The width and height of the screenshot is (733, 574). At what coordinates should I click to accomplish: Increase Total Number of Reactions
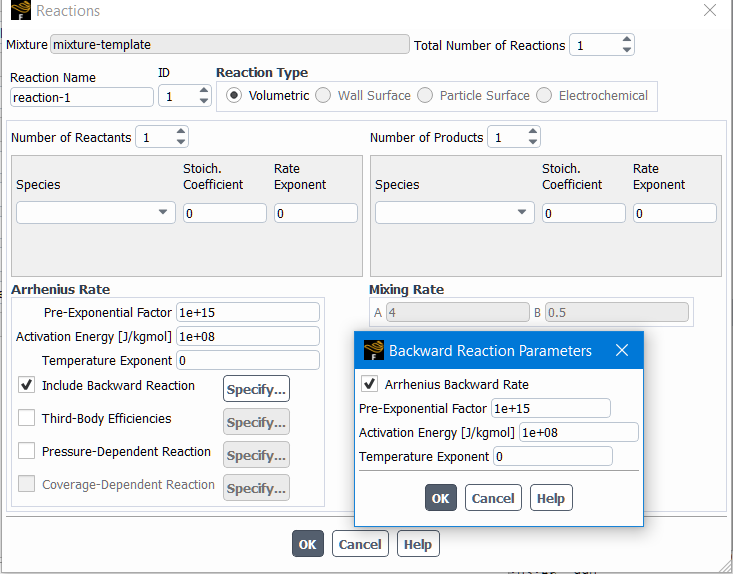pos(627,40)
